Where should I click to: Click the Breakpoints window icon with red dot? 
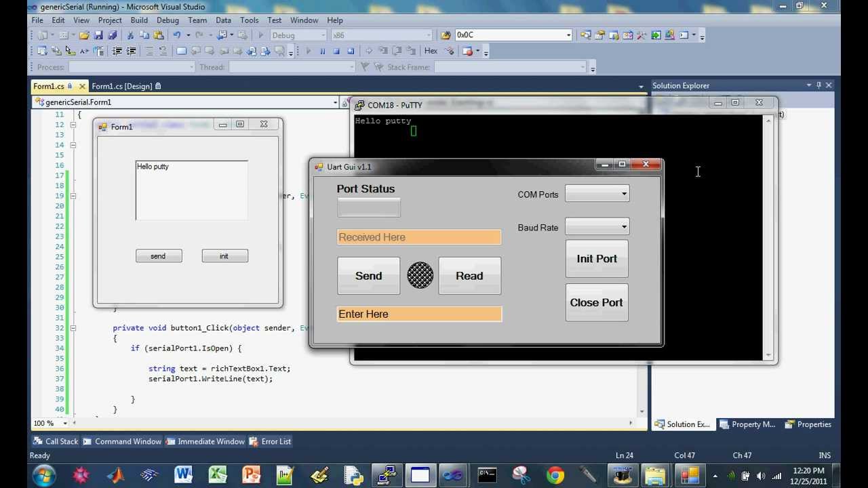pos(467,51)
